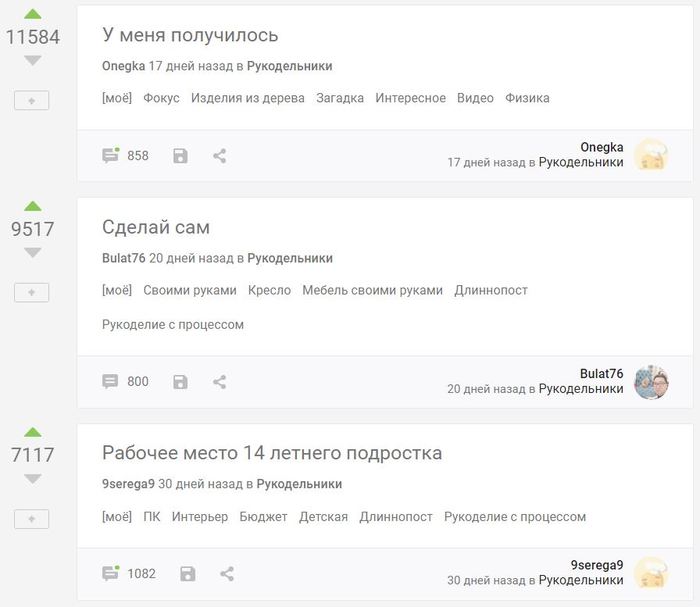This screenshot has height=607, width=700.
Task: Open the 1082 comments on the workplace post
Action: click(x=129, y=574)
